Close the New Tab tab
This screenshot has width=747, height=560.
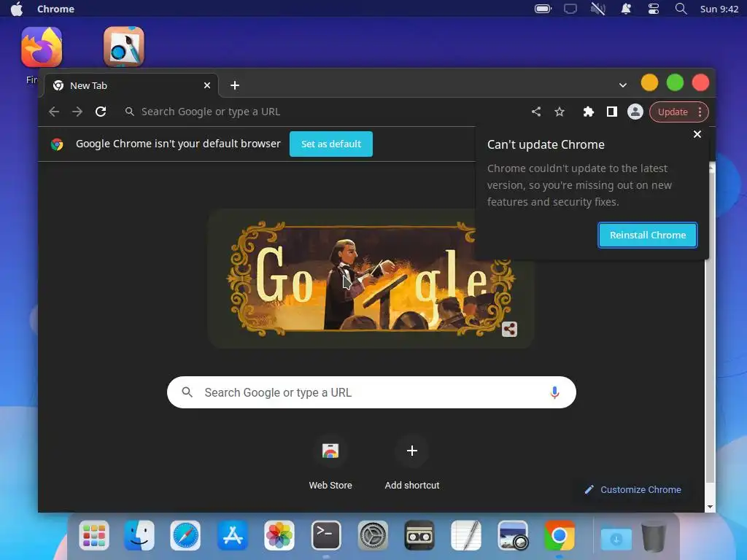207,85
